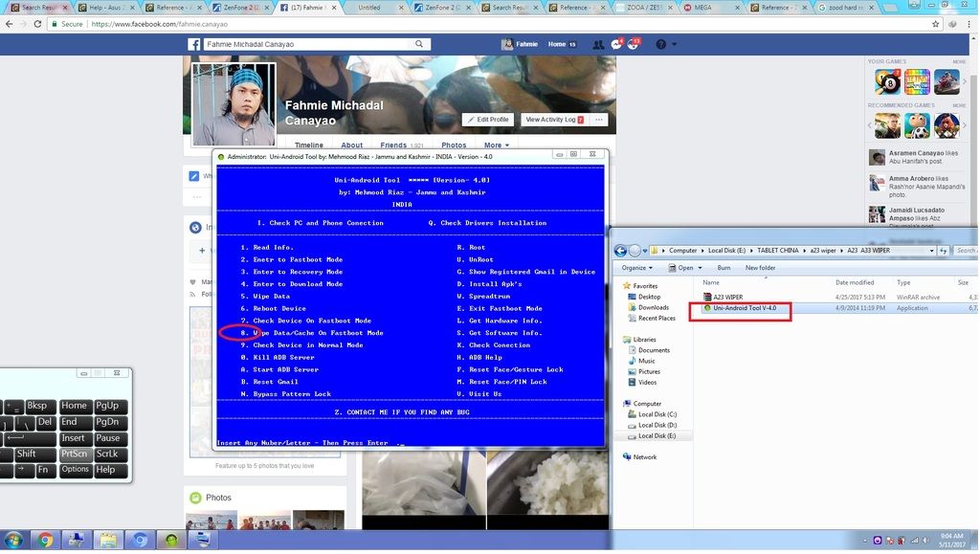Click the Facebook logo icon
The width and height of the screenshot is (980, 554).
[194, 44]
